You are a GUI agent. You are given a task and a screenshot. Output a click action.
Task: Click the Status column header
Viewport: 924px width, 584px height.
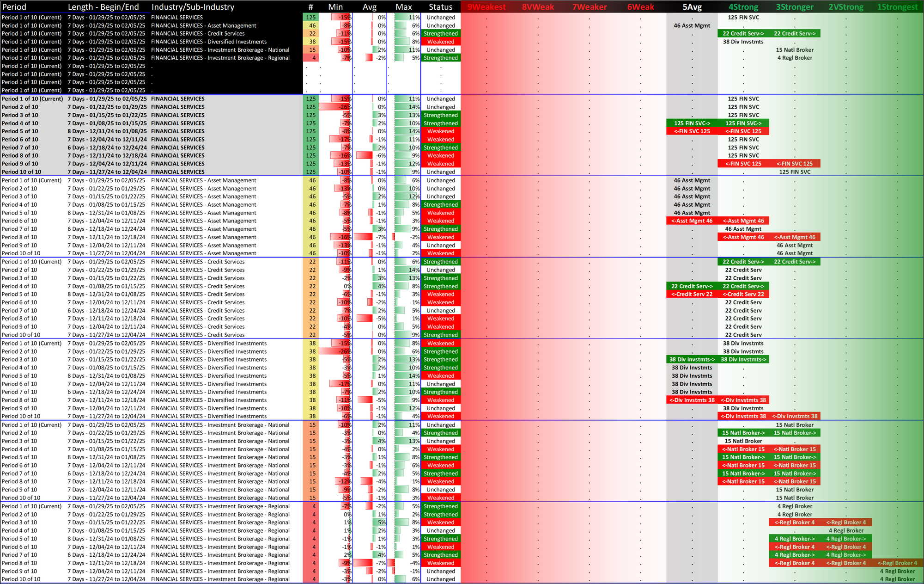[x=440, y=7]
